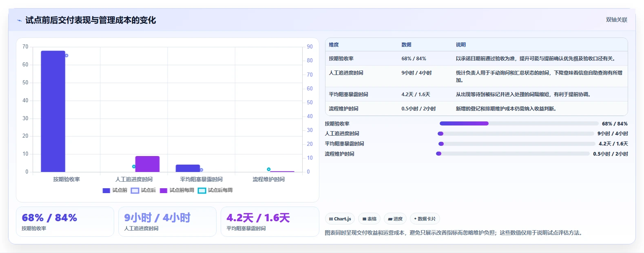644x253 pixels.
Task: Click the 试点前 legend color box
Action: pyautogui.click(x=106, y=191)
